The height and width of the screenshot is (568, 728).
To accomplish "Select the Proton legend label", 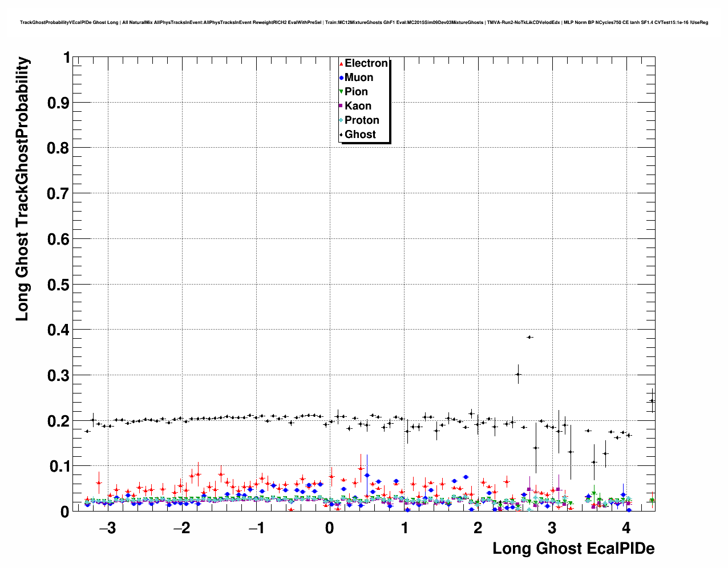I will point(362,120).
